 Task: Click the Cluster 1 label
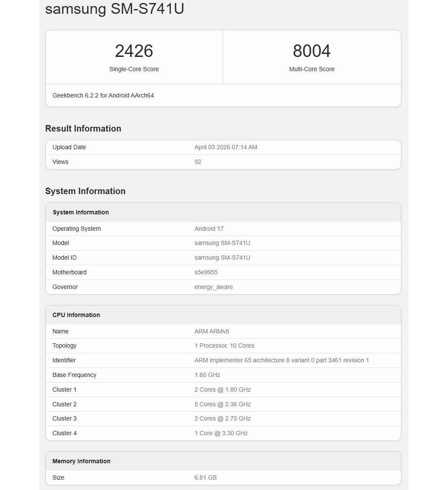(64, 389)
